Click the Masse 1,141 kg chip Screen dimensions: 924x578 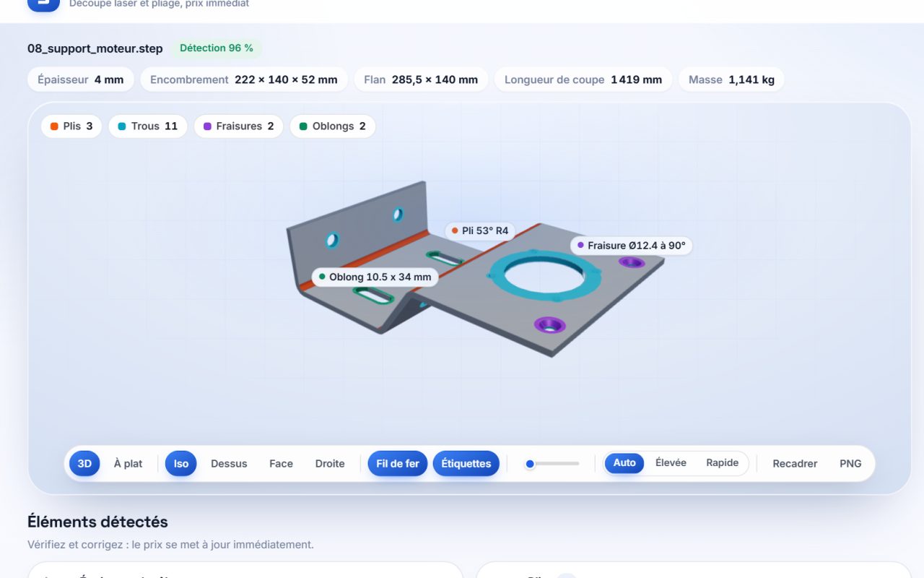pyautogui.click(x=731, y=79)
